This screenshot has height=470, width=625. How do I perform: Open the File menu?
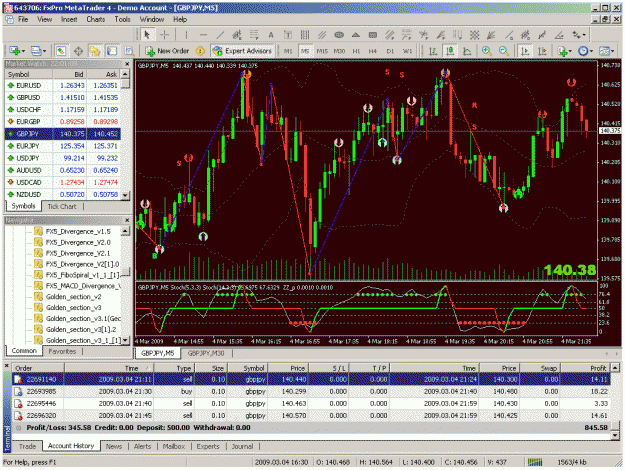point(23,19)
